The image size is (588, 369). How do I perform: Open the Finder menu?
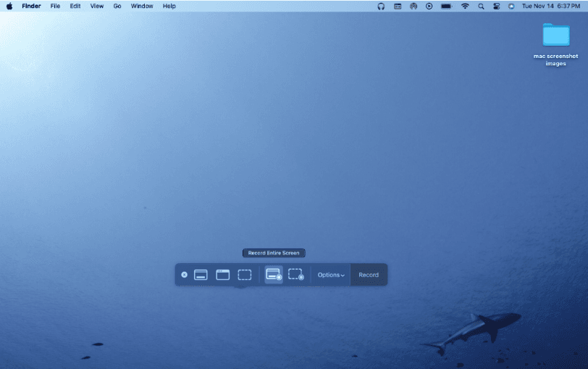tap(32, 6)
